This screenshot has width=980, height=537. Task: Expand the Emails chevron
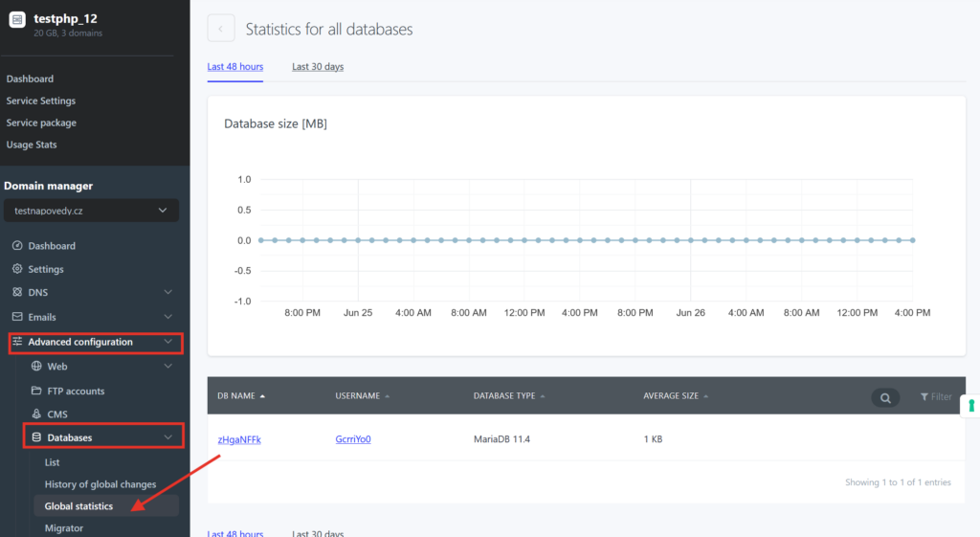[x=168, y=317]
